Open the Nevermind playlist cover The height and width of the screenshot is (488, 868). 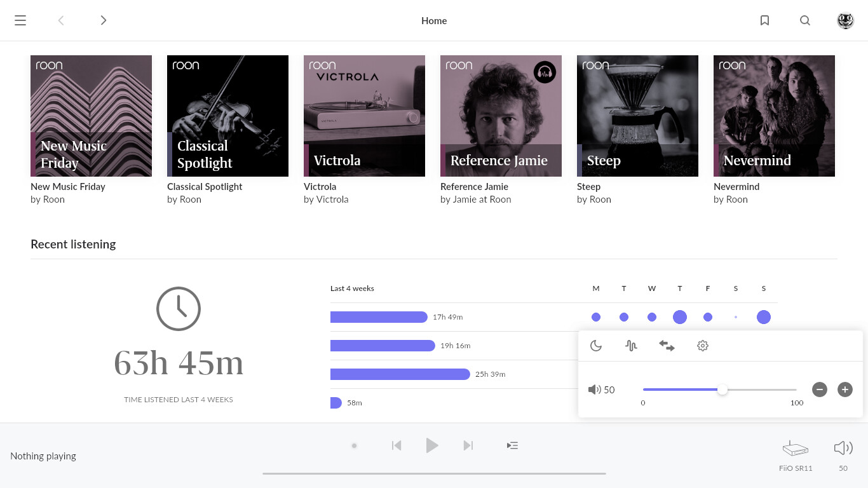pyautogui.click(x=774, y=116)
